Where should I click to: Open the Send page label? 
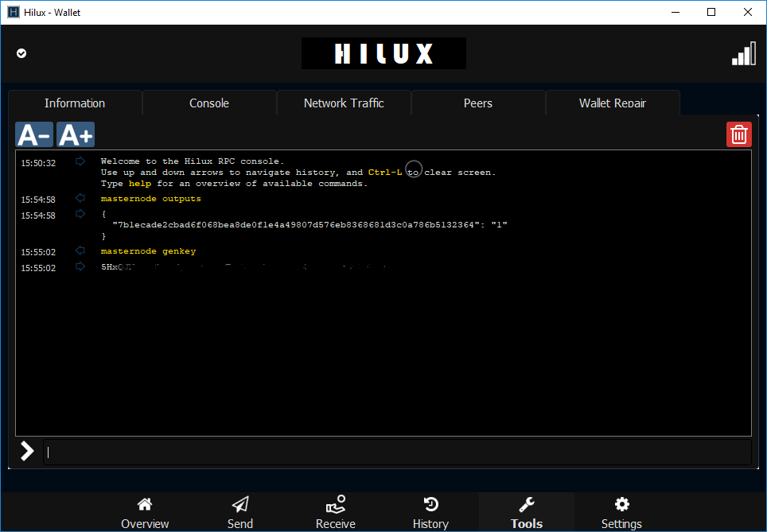240,524
